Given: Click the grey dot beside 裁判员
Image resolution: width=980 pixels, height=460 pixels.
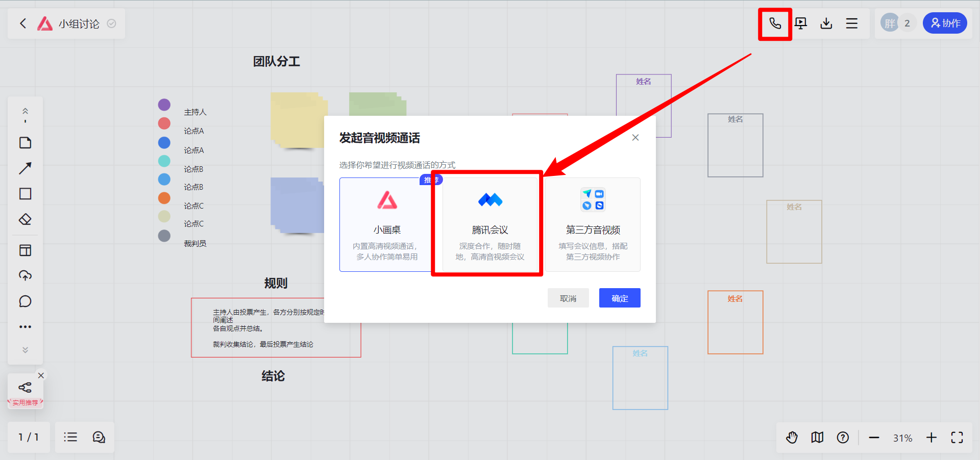Looking at the screenshot, I should (x=164, y=236).
